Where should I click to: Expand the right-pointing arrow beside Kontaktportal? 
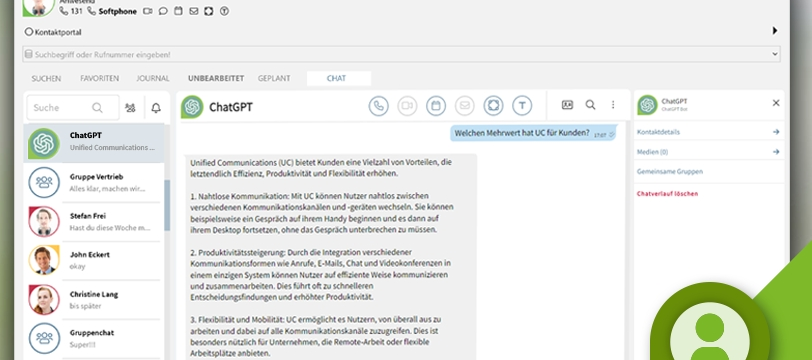[775, 31]
